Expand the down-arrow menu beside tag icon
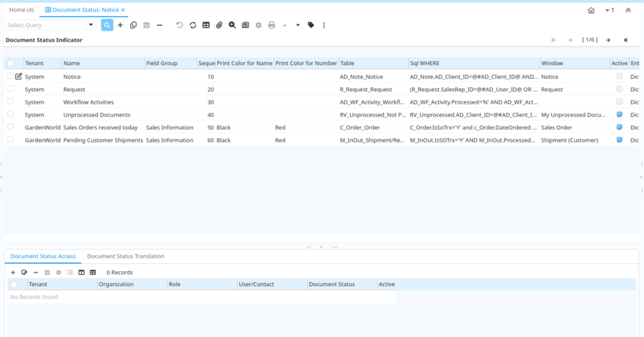This screenshot has width=644, height=337. pos(298,25)
